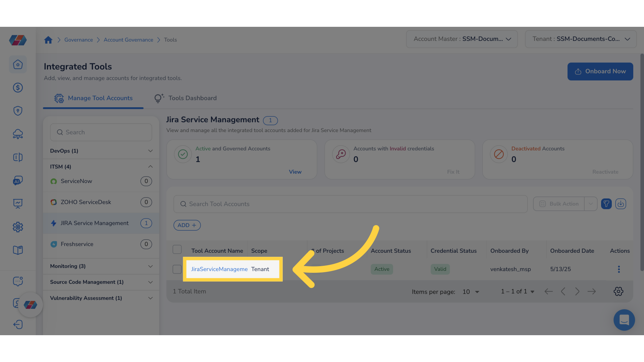The width and height of the screenshot is (644, 362).
Task: Select Freshservice in ITSM list
Action: 101,244
